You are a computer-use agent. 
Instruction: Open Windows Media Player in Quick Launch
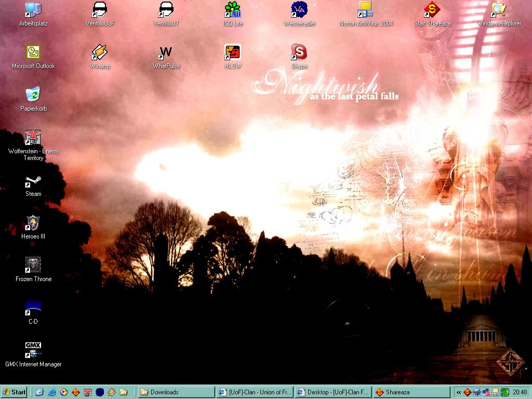click(x=63, y=392)
